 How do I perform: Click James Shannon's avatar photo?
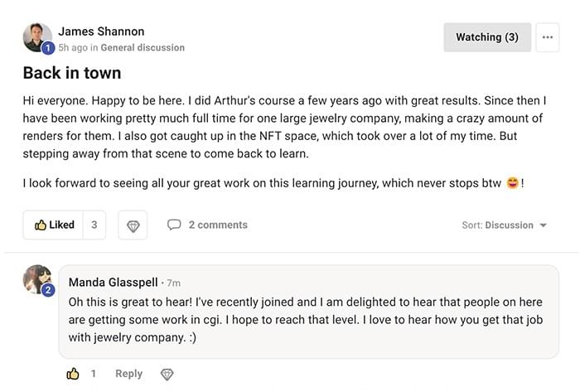(36, 36)
